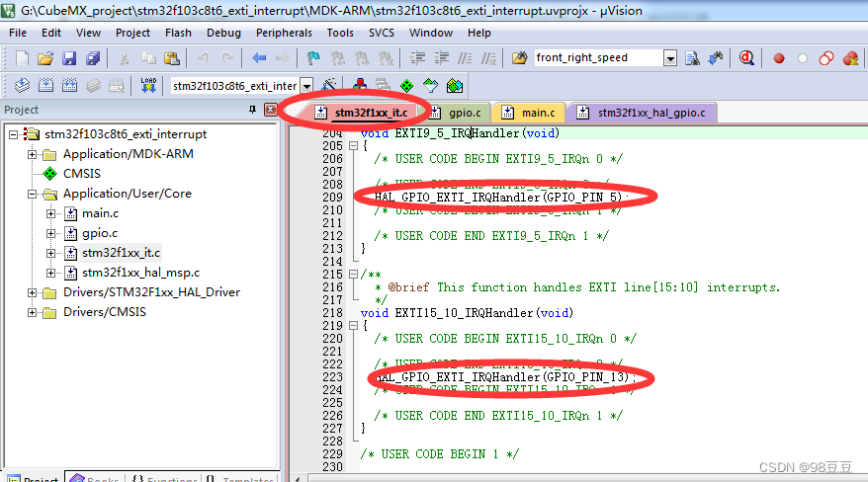Image resolution: width=868 pixels, height=482 pixels.
Task: Kill all breakpoints icon
Action: coord(850,58)
